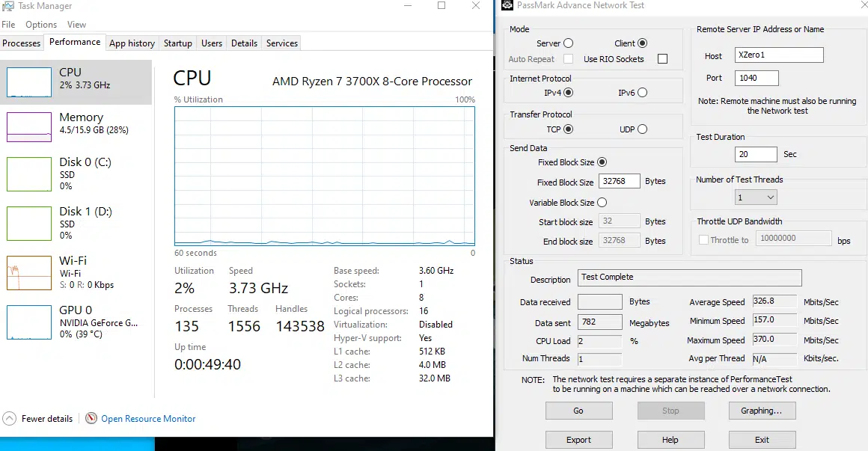Screen dimensions: 868x451
Task: Open Resource Monitor link
Action: (148, 419)
